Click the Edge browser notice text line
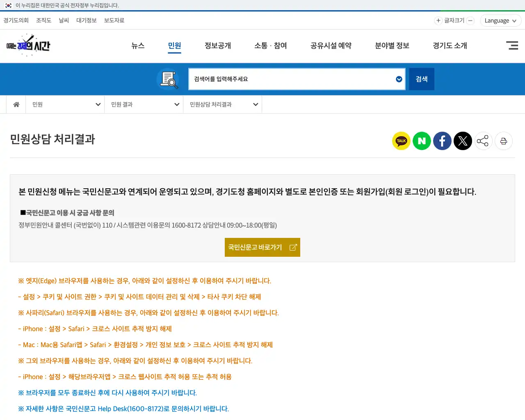525x420 pixels. click(x=144, y=281)
